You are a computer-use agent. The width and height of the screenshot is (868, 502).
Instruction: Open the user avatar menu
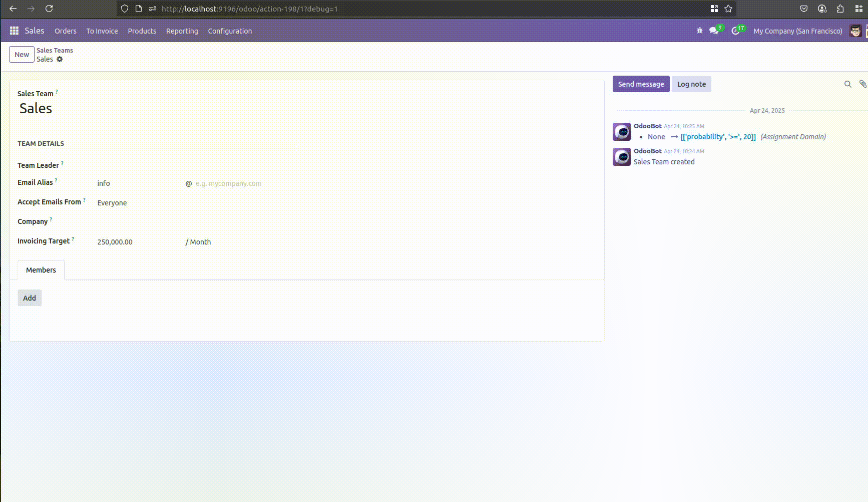pos(855,31)
